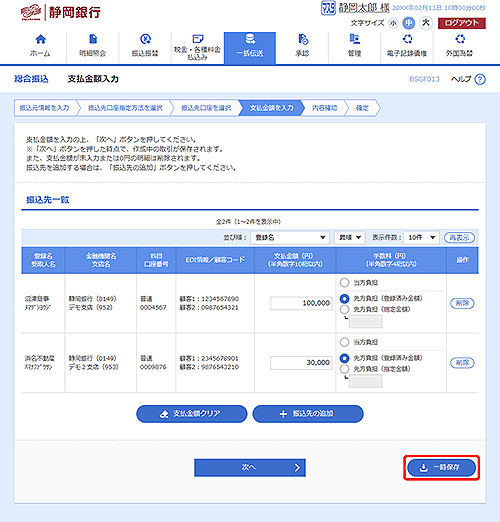Go to the ホーム home icon
500x522 pixels.
pyautogui.click(x=40, y=39)
